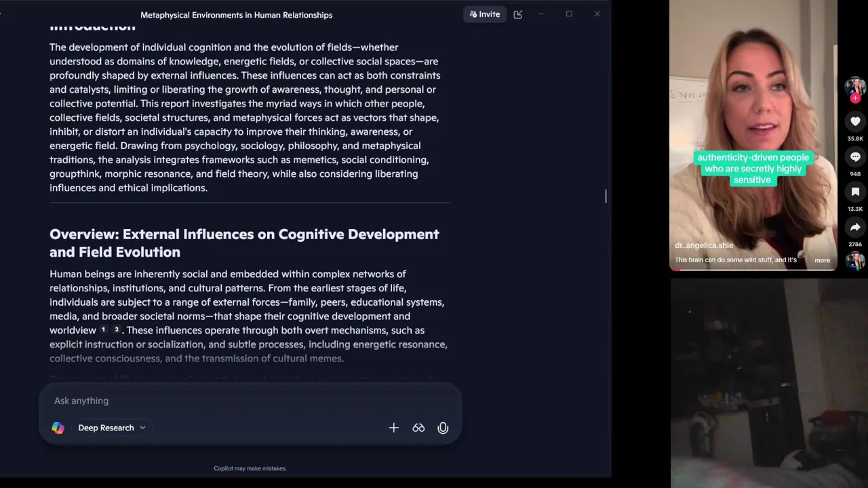Viewport: 868px width, 488px height.
Task: Open the Invite people button
Action: (485, 14)
